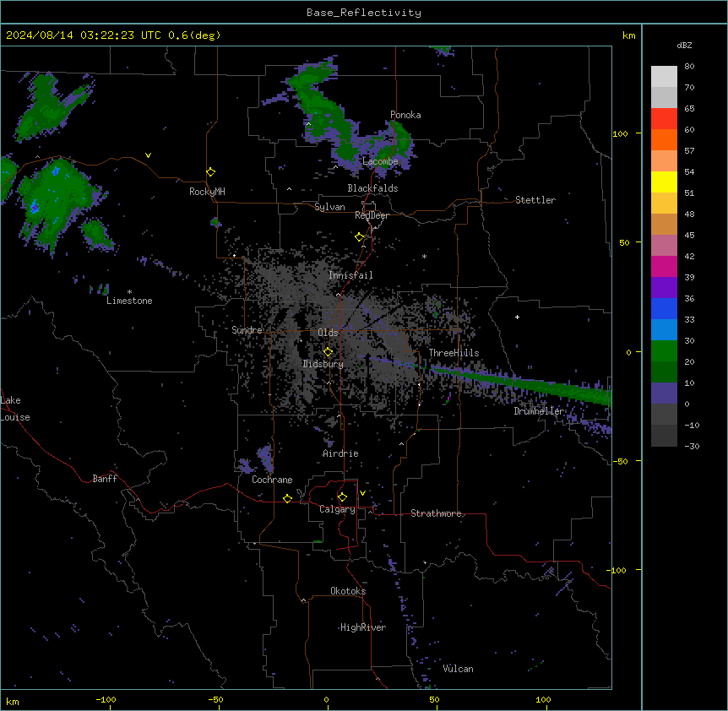This screenshot has height=711, width=728.
Task: Click the km unit label beside the timestamp
Action: click(629, 35)
